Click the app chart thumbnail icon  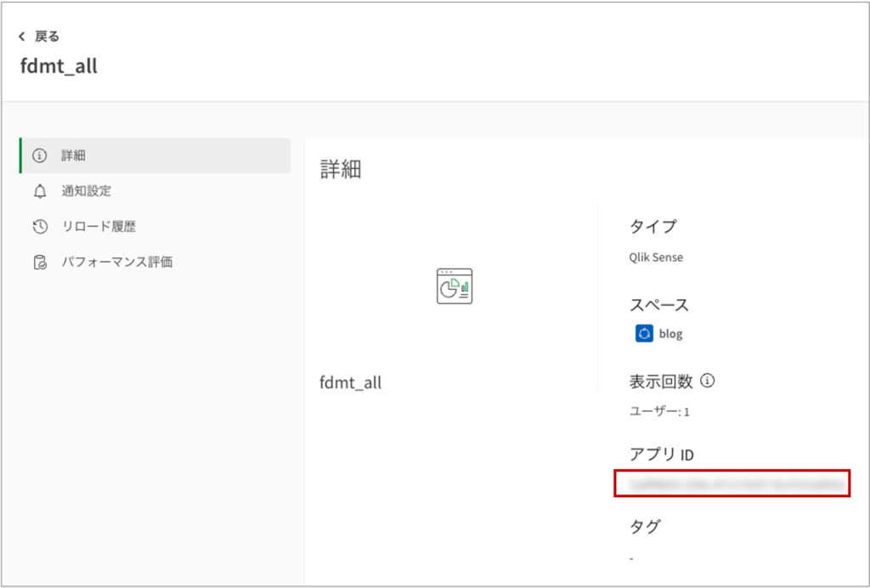click(454, 286)
